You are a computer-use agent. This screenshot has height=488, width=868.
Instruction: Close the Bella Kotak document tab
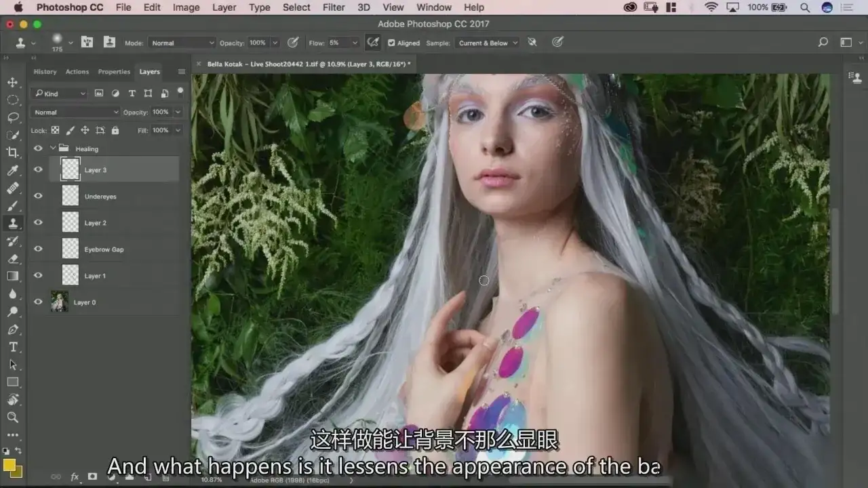(x=199, y=64)
